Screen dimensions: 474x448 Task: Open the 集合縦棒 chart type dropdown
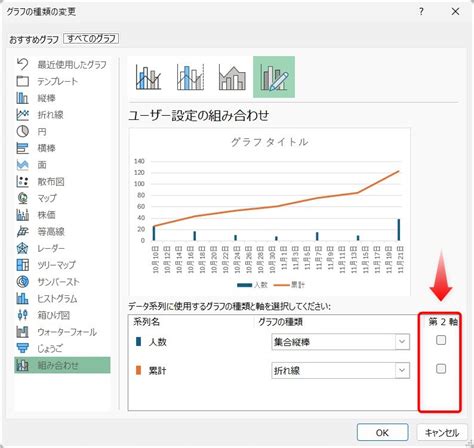pos(341,342)
